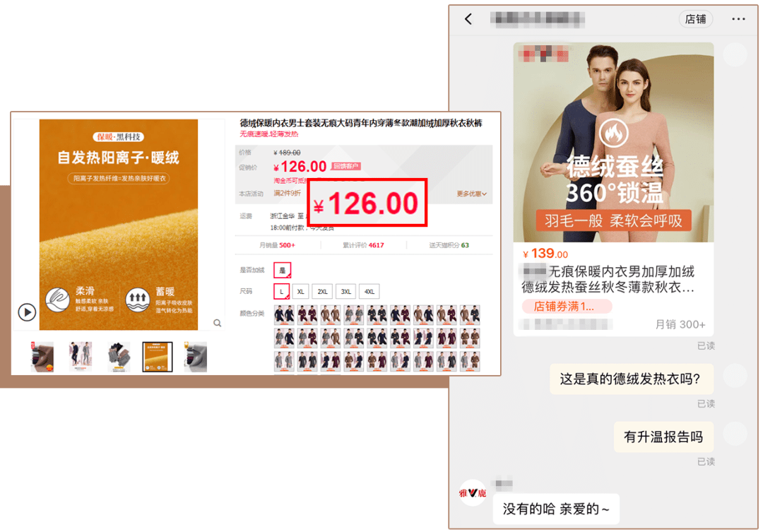Screen dimensions: 763x532
Task: Select the orange highlighted product thumbnail
Action: point(156,357)
